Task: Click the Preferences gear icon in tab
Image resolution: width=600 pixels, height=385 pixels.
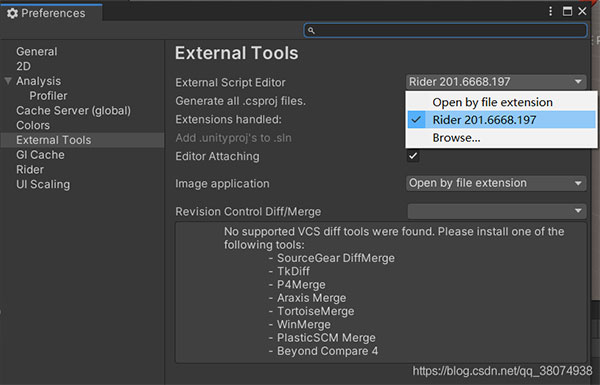Action: (x=12, y=13)
